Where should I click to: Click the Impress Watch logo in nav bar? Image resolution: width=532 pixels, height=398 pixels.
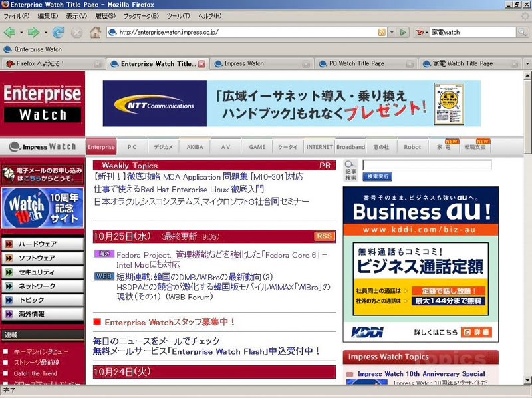click(43, 146)
